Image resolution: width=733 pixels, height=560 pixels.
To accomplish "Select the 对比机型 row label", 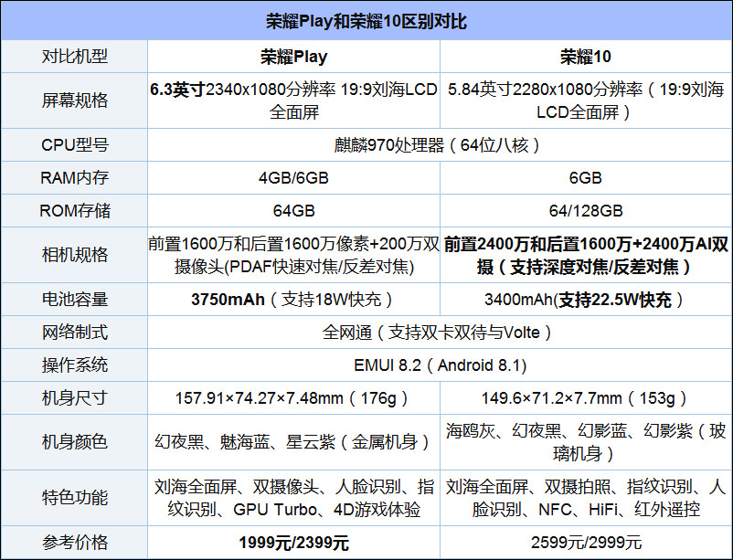I will (75, 57).
